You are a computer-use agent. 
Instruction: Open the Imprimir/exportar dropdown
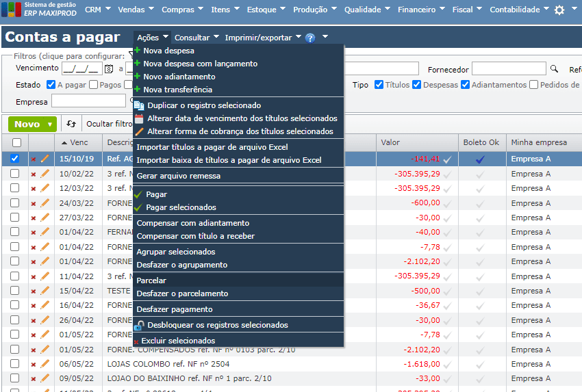[x=262, y=38]
